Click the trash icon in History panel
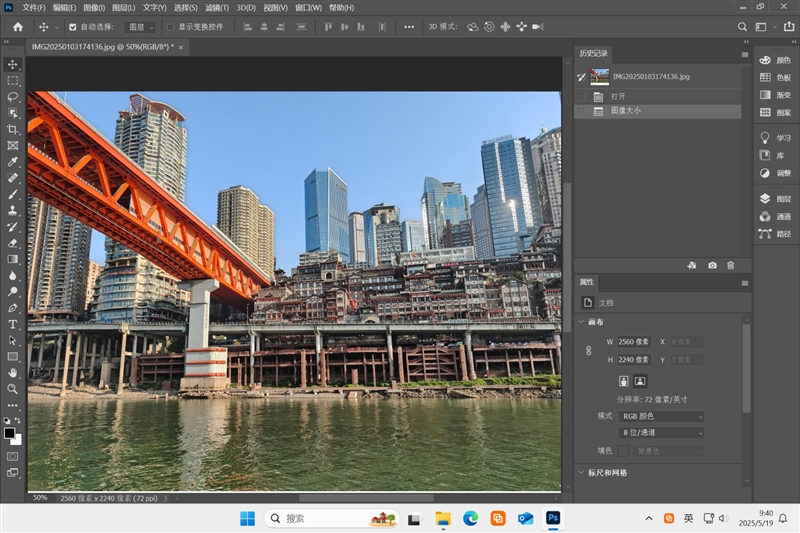This screenshot has width=800, height=533. point(730,265)
